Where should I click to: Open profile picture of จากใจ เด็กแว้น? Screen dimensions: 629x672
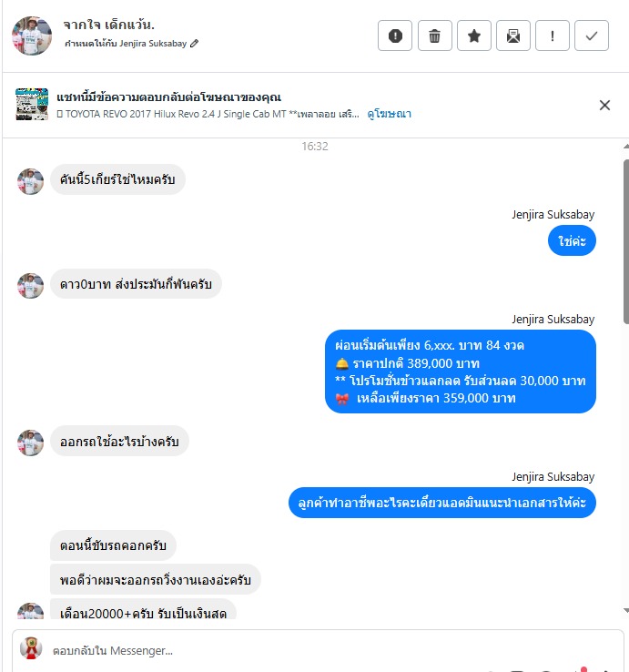[x=32, y=36]
